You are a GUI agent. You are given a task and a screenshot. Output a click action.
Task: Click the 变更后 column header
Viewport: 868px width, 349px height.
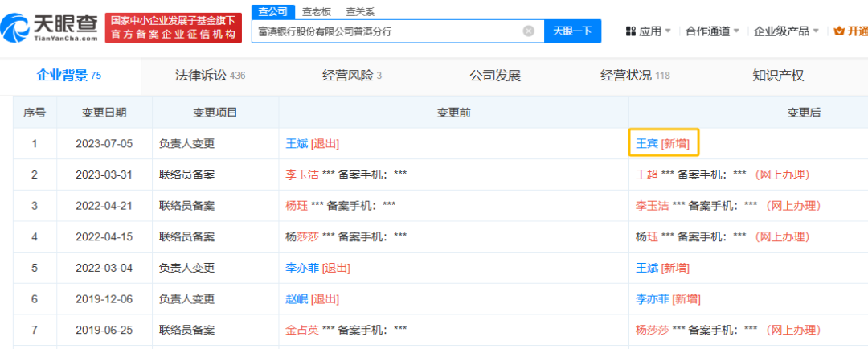coord(804,113)
